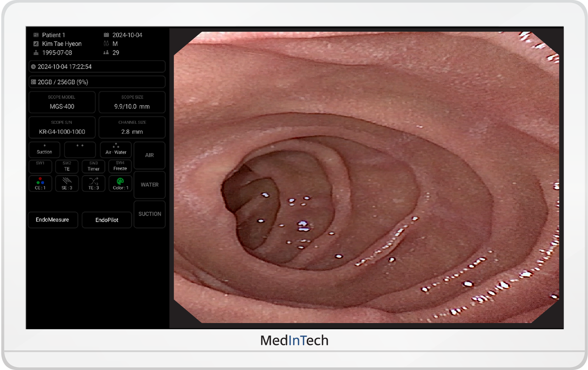Click the timestamp 2024-10-04 17:22:54
This screenshot has height=370, width=588.
(x=65, y=67)
